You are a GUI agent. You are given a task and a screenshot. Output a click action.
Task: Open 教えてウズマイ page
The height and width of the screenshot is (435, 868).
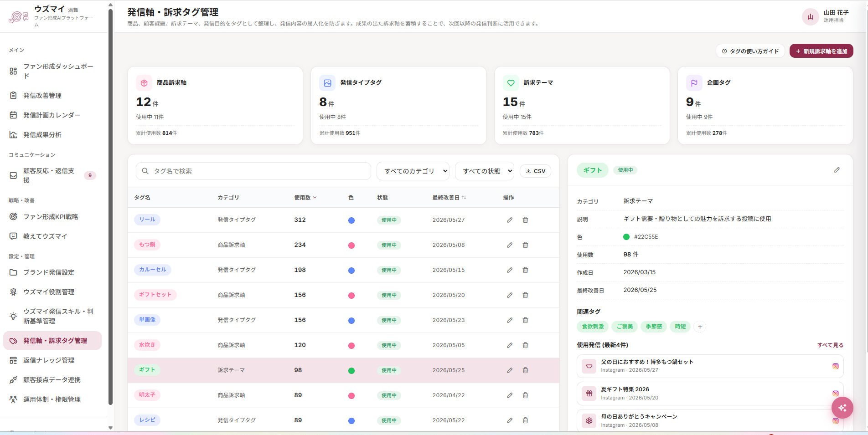click(52, 236)
